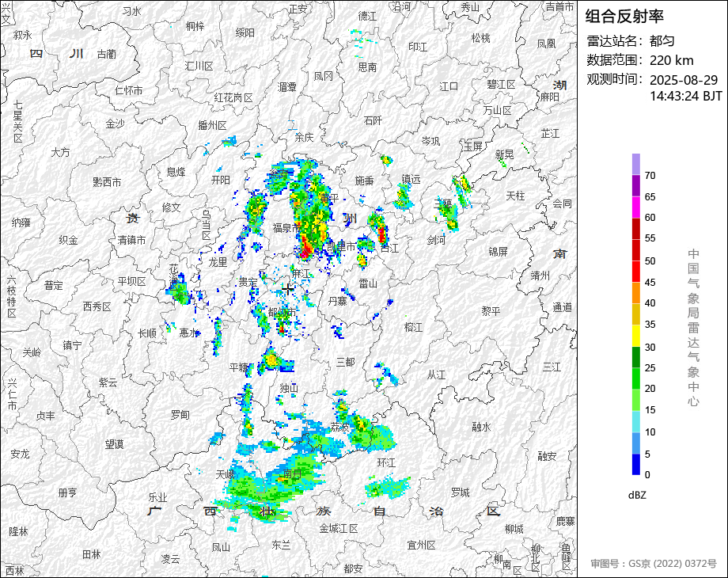
Task: Click the 西秀区 map label
Action: tap(97, 306)
